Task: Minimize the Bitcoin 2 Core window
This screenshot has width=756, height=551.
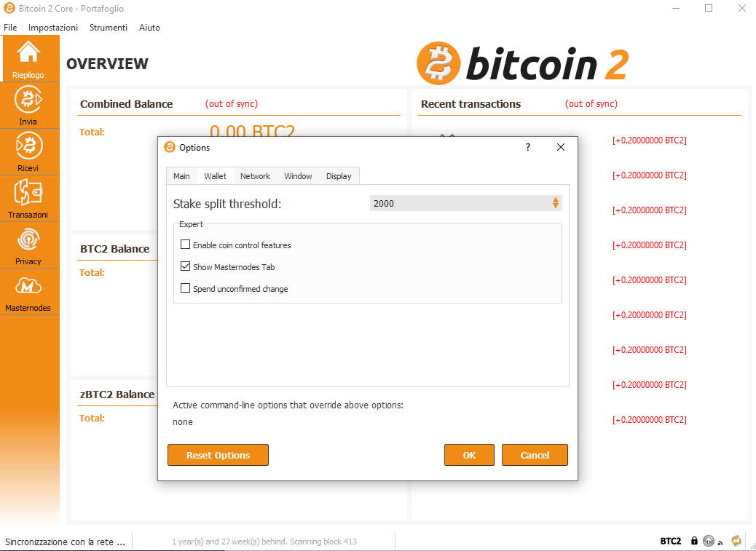Action: pyautogui.click(x=675, y=8)
